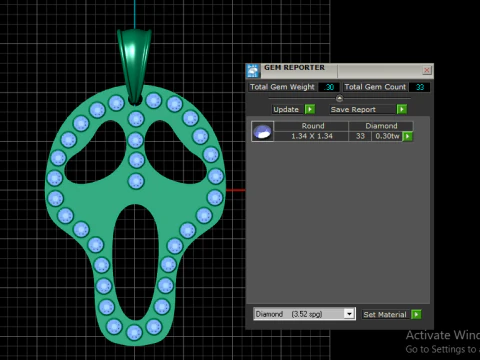Click the Total Gem Count value field
Viewport: 480px width, 360px height.
pyautogui.click(x=419, y=87)
